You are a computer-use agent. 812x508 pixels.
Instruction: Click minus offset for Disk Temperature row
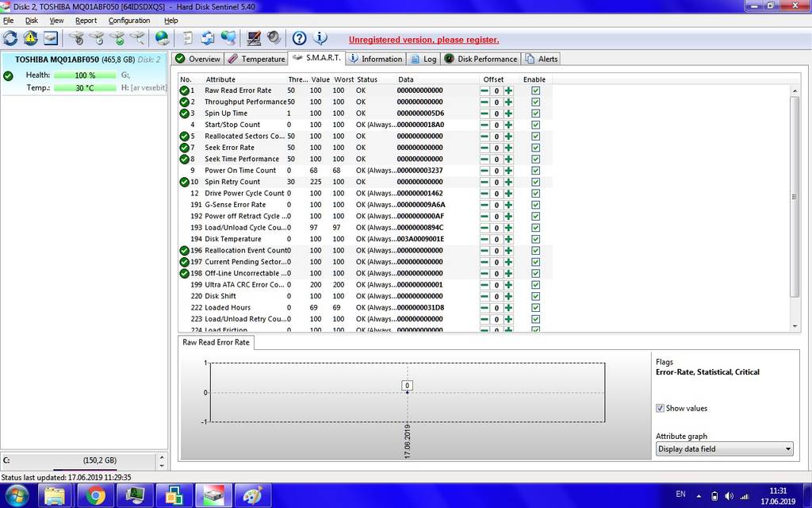[x=485, y=239]
